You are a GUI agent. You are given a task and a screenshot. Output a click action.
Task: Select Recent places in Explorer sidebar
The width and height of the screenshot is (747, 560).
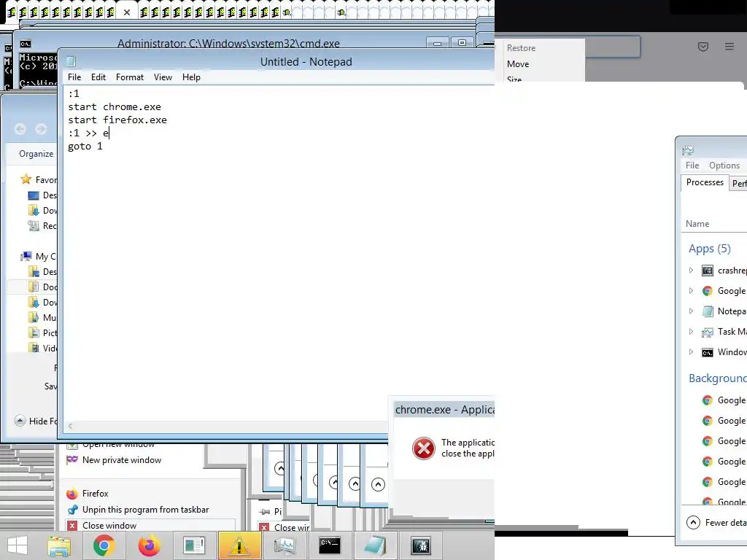(x=42, y=226)
